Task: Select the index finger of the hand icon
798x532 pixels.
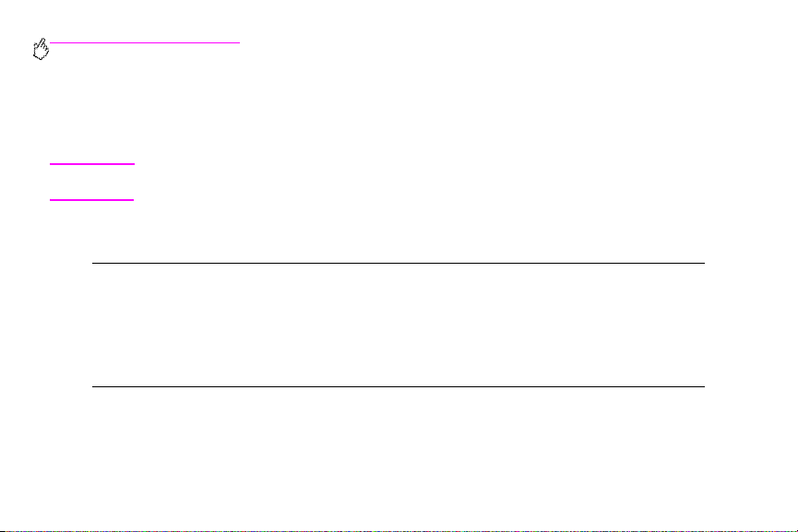Action: pyautogui.click(x=43, y=41)
